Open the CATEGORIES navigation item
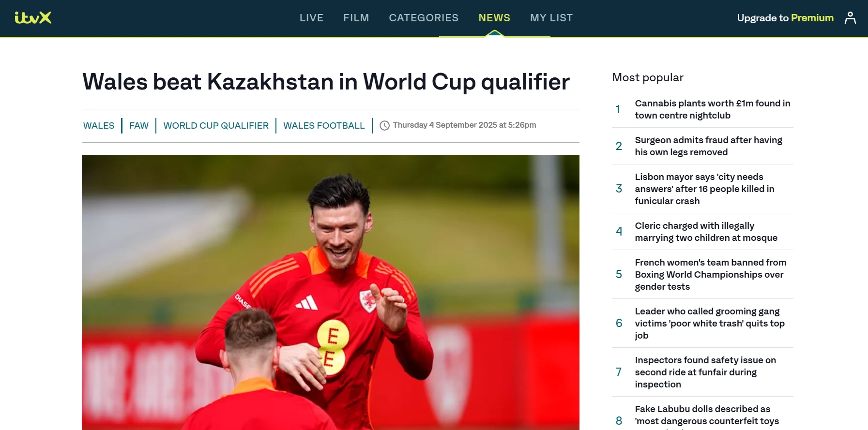The width and height of the screenshot is (868, 430). point(424,18)
